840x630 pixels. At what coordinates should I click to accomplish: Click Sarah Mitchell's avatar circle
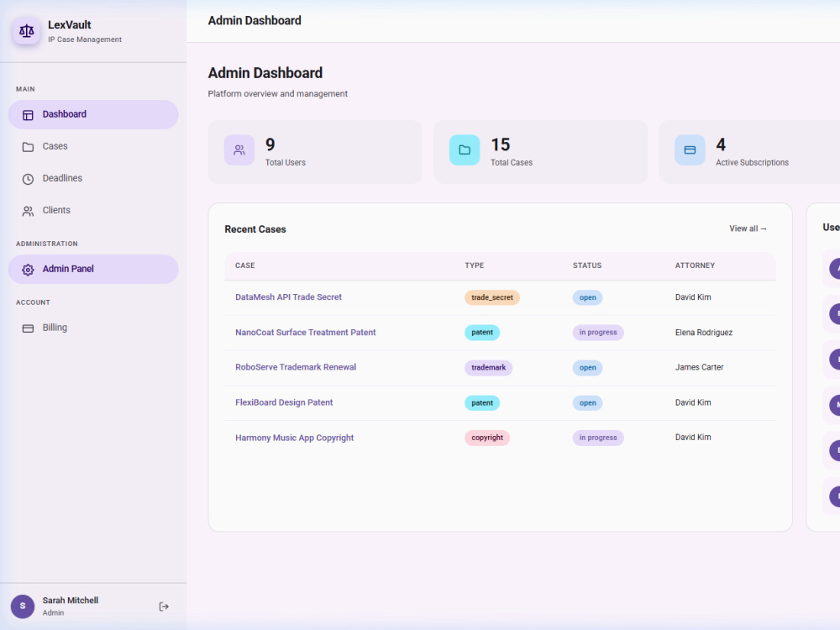coord(23,606)
